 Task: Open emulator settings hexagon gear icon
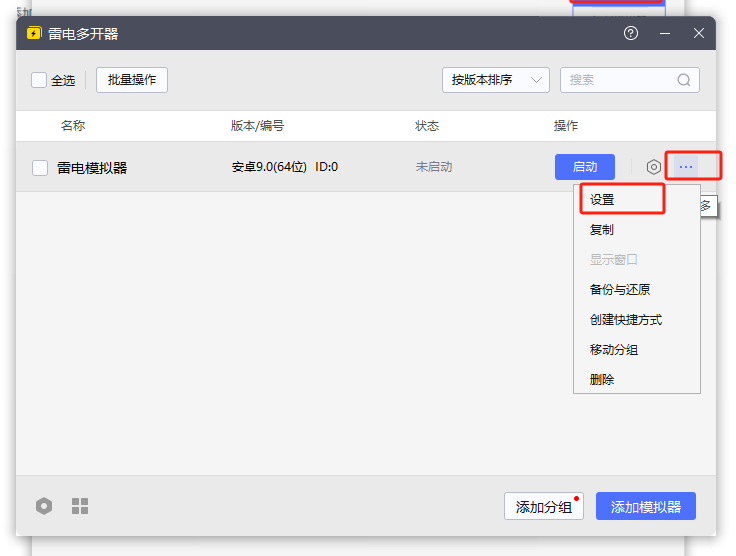[x=653, y=167]
